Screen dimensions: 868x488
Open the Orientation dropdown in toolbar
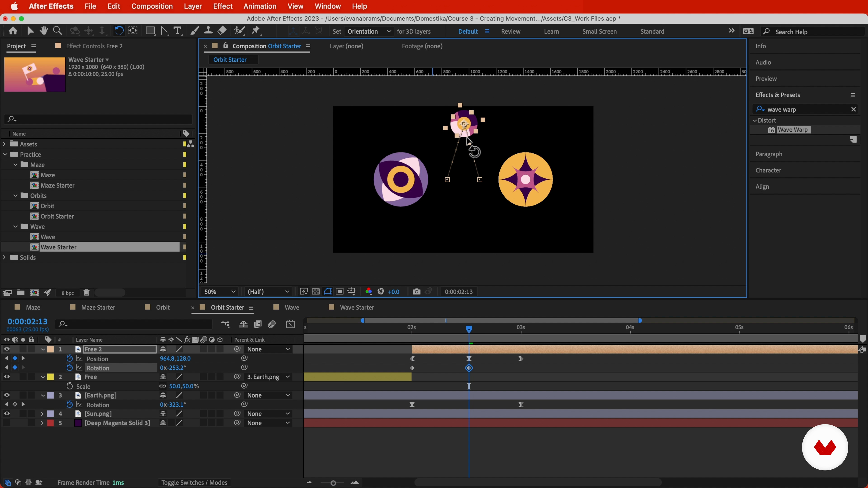[369, 31]
